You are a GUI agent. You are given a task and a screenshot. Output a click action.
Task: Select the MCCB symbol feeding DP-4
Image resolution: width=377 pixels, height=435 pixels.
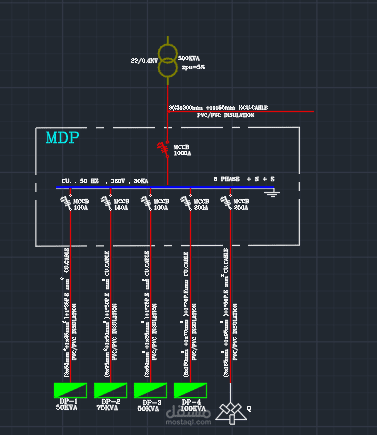click(x=186, y=203)
